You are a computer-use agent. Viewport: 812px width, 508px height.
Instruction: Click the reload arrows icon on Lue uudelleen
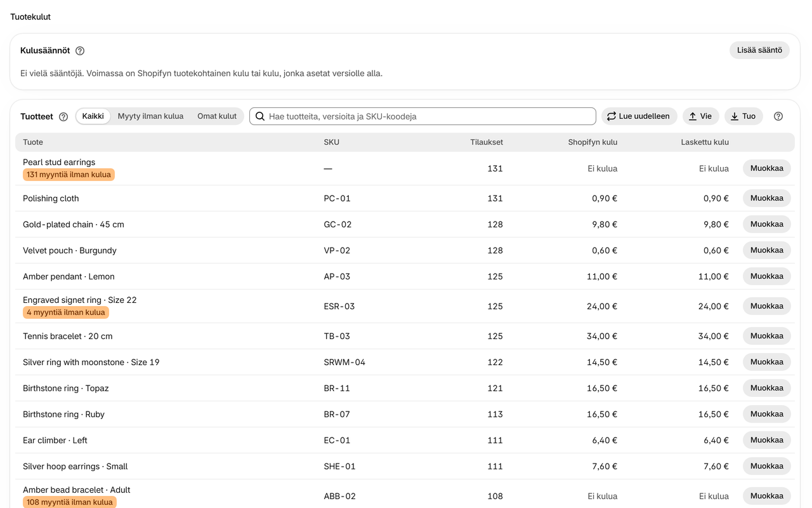(x=612, y=116)
